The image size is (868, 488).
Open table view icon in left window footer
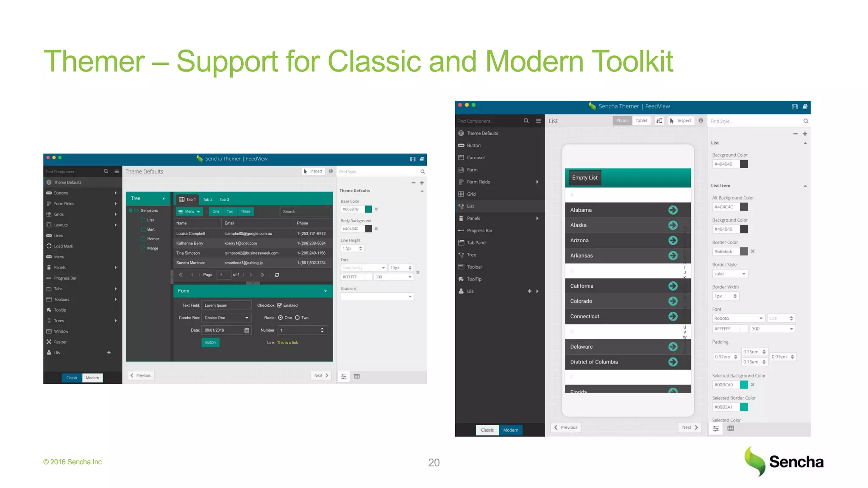point(357,376)
